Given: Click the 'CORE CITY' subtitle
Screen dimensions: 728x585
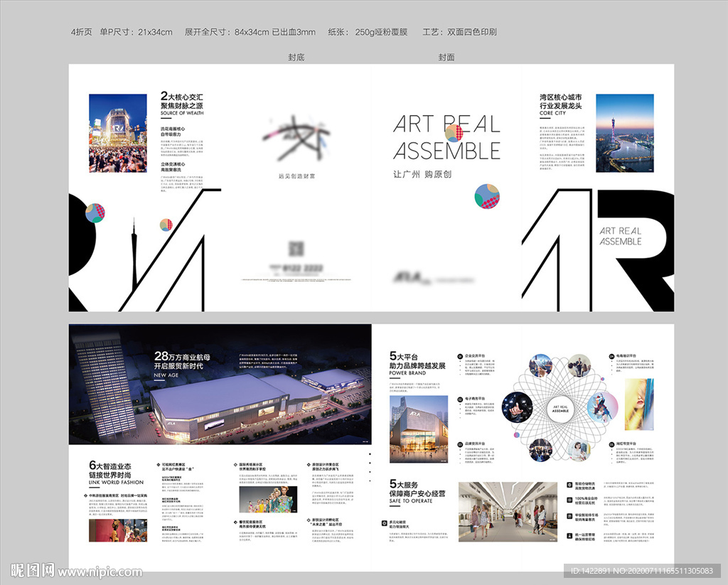Looking at the screenshot, I should [x=552, y=113].
